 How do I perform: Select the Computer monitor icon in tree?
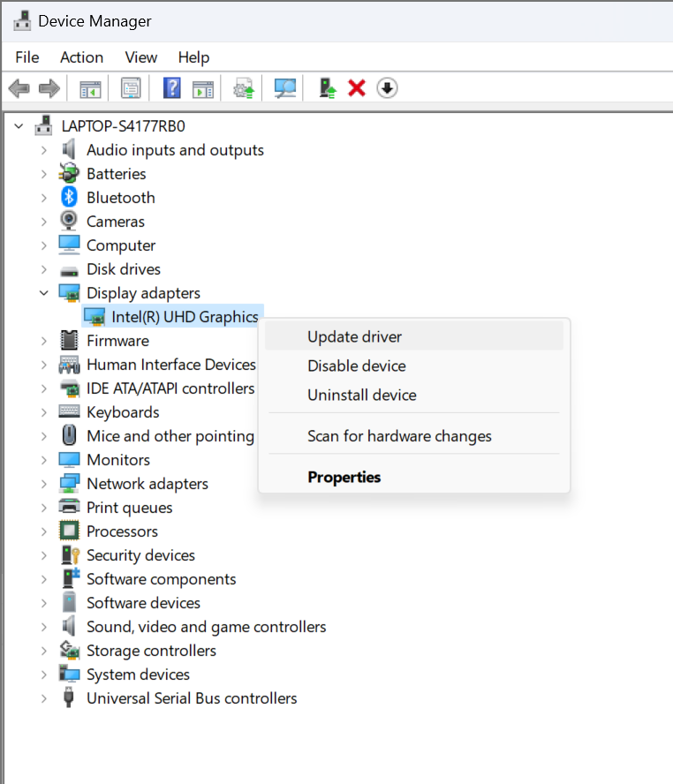click(69, 245)
